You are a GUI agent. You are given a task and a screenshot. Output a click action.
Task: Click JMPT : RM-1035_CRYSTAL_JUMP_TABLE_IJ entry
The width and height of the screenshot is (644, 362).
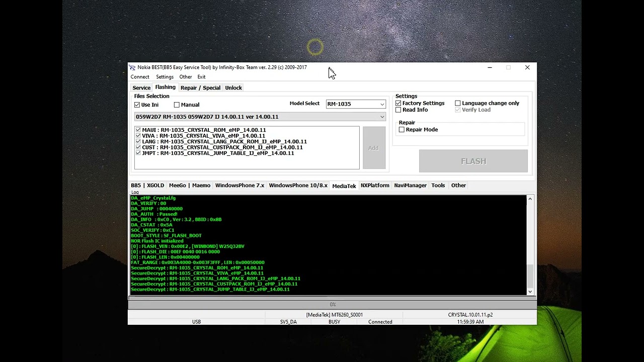pyautogui.click(x=218, y=153)
